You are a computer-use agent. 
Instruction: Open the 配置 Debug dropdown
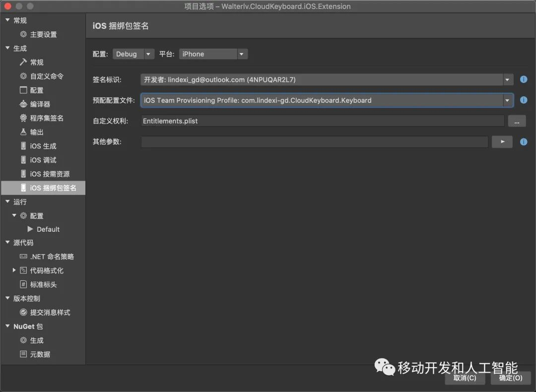tap(134, 54)
